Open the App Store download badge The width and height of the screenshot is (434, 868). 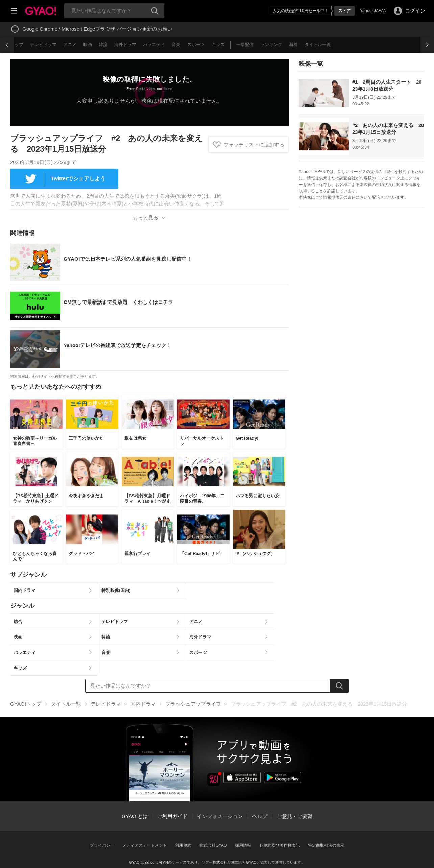click(242, 777)
